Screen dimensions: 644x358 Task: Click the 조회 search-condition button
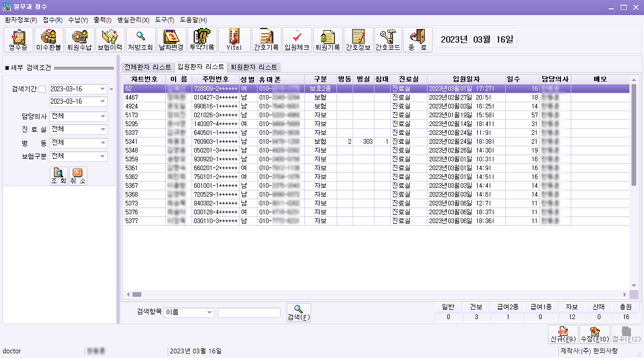coord(59,176)
